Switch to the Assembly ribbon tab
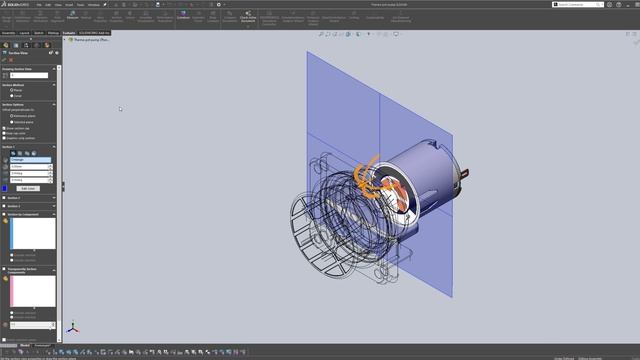The image size is (640, 360). [x=8, y=33]
